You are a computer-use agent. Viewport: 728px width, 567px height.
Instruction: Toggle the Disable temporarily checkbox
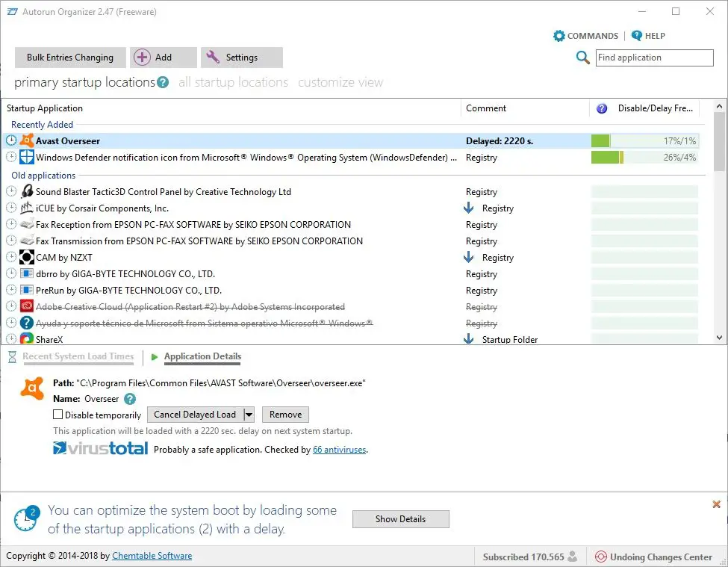click(57, 414)
